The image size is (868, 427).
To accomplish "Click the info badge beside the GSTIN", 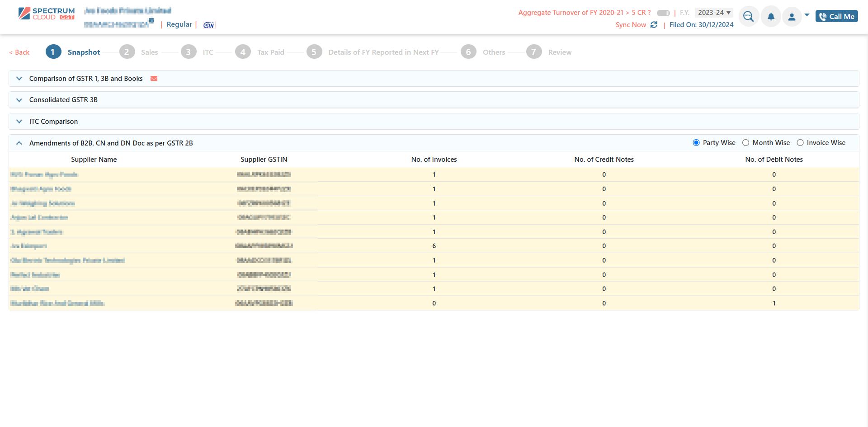I will click(152, 20).
